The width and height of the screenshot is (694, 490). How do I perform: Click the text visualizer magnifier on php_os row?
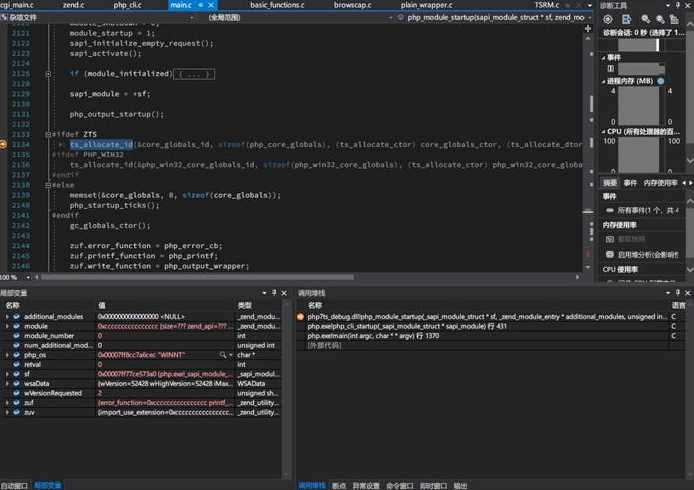[x=223, y=355]
